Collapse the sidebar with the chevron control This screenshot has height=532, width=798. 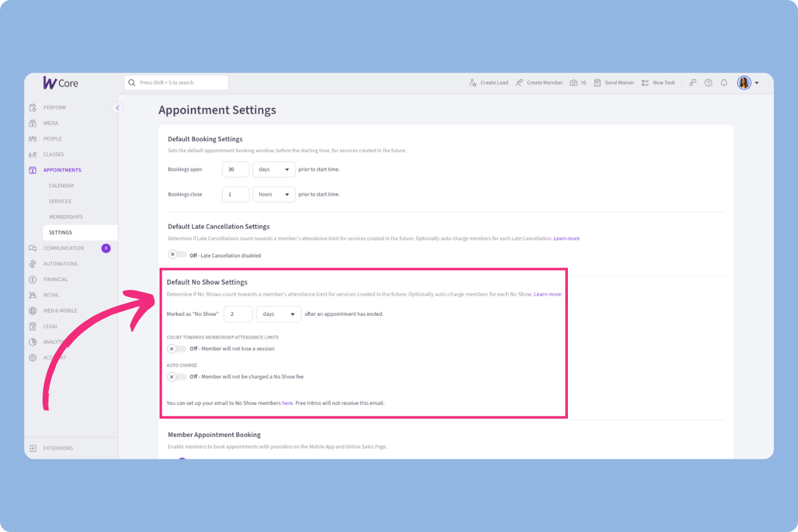(118, 107)
